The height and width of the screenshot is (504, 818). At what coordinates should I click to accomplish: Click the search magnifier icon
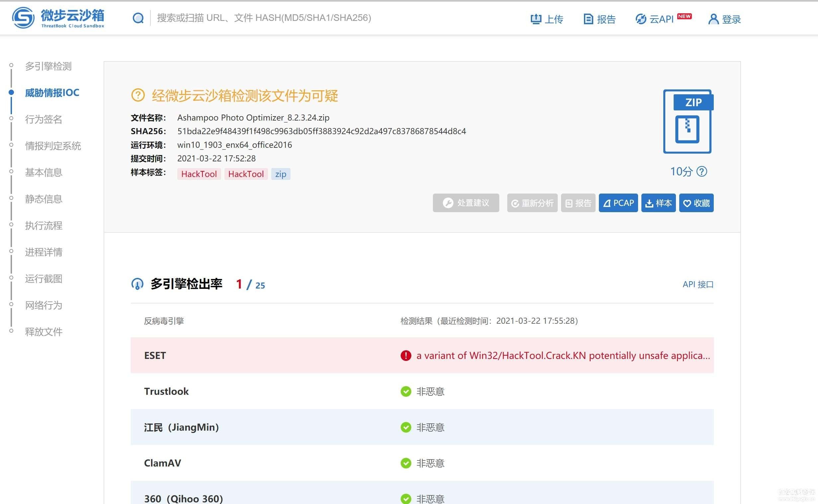click(x=138, y=18)
